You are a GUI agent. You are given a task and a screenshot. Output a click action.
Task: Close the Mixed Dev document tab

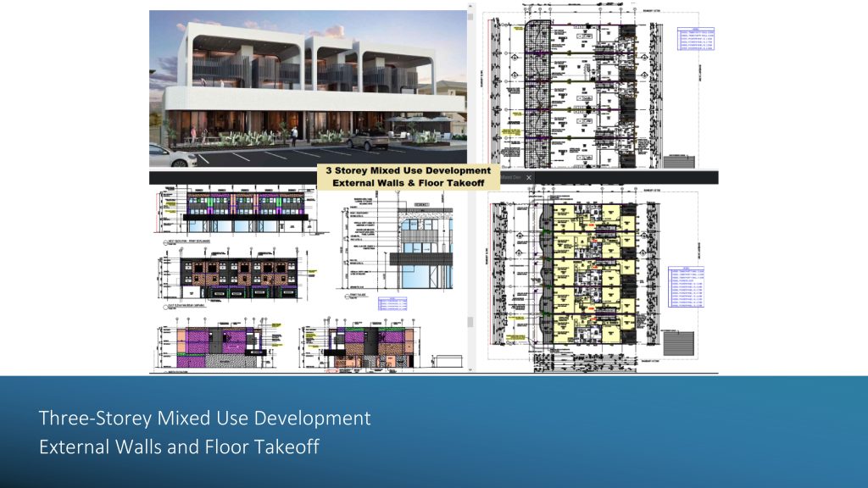coord(528,178)
